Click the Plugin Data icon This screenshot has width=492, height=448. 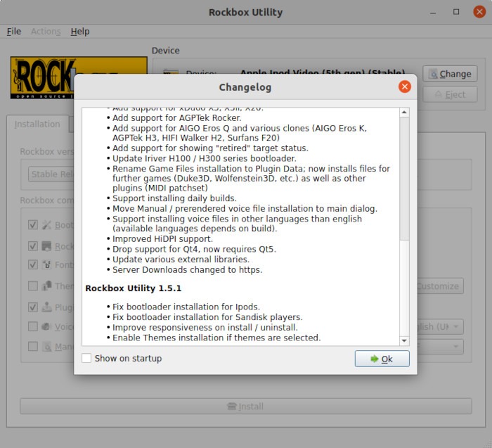pos(47,307)
